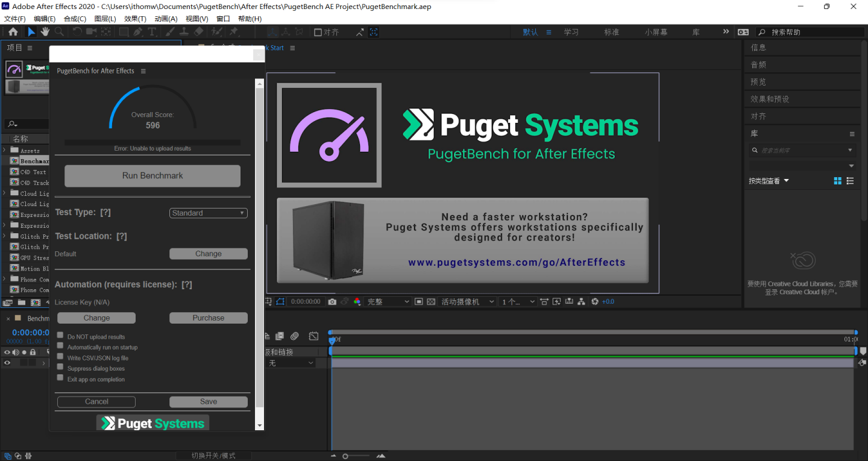This screenshot has height=461, width=868.
Task: Open the 无 parent dropdown in timeline
Action: coord(291,363)
